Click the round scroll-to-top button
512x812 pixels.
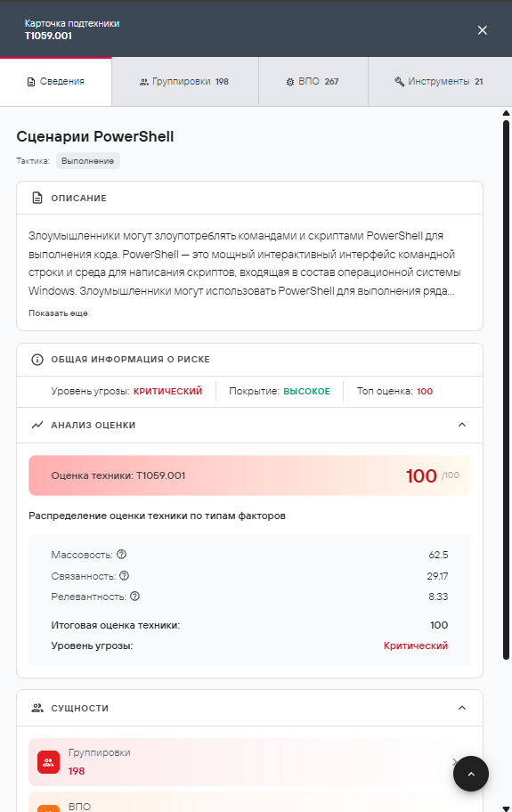tap(471, 774)
